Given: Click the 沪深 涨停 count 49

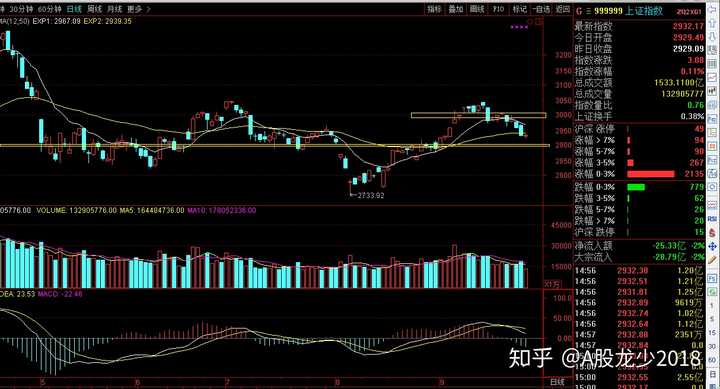Looking at the screenshot, I should tap(699, 129).
